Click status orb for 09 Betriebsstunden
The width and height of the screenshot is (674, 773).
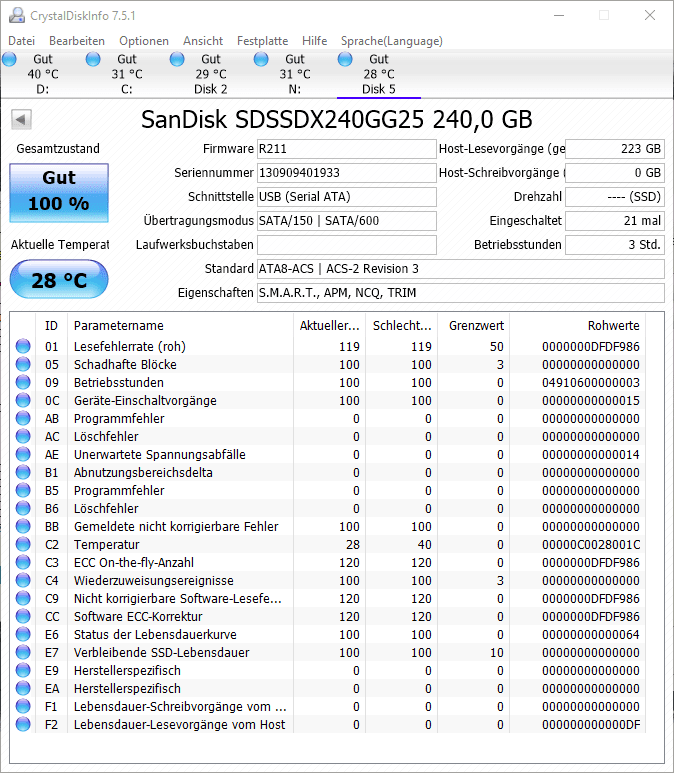point(23,383)
